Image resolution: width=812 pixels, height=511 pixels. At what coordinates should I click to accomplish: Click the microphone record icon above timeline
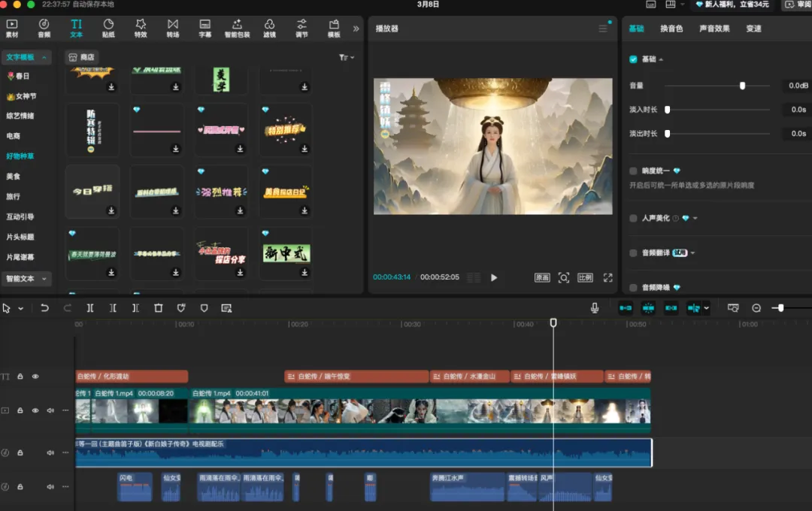pos(595,308)
